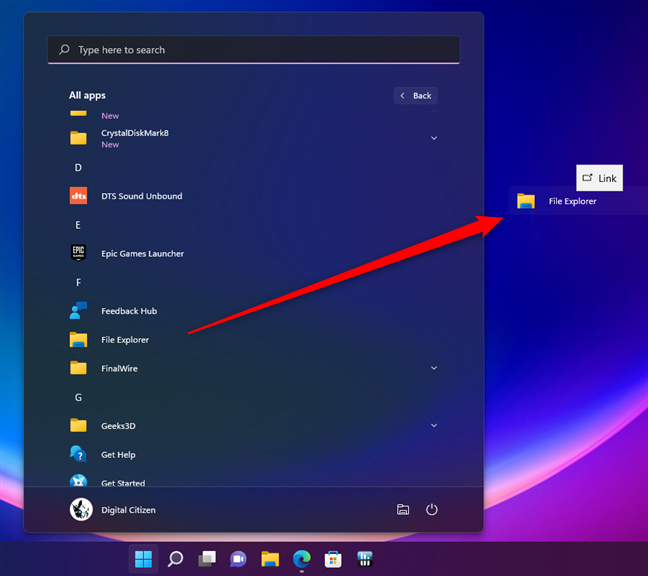This screenshot has height=576, width=648.
Task: Click the Geeks3D folder icon
Action: tap(78, 425)
